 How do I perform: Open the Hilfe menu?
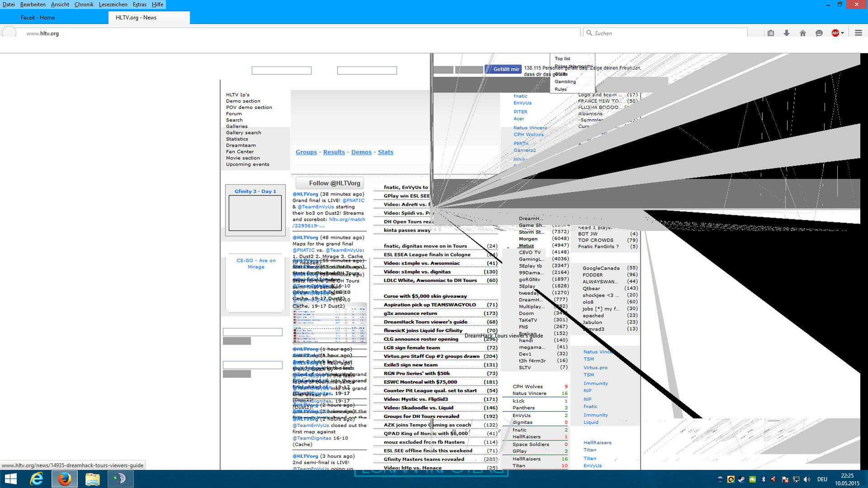tap(157, 5)
